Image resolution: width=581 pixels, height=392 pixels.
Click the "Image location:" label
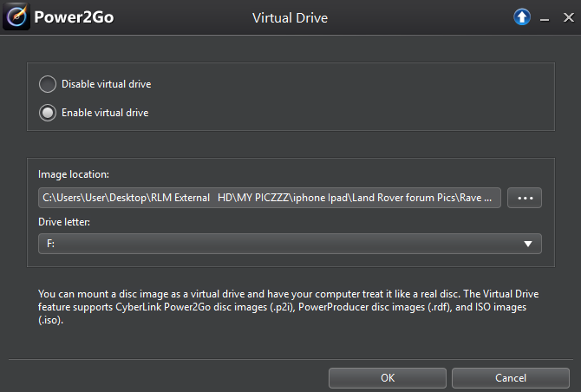pos(74,174)
